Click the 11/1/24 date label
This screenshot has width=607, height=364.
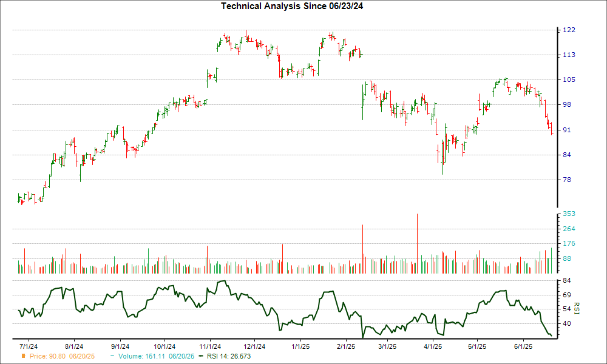210,346
